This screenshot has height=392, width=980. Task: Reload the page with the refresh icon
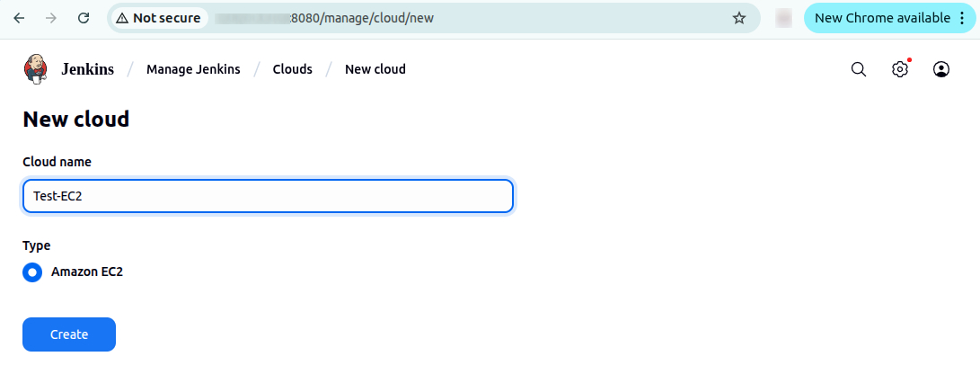pyautogui.click(x=84, y=18)
